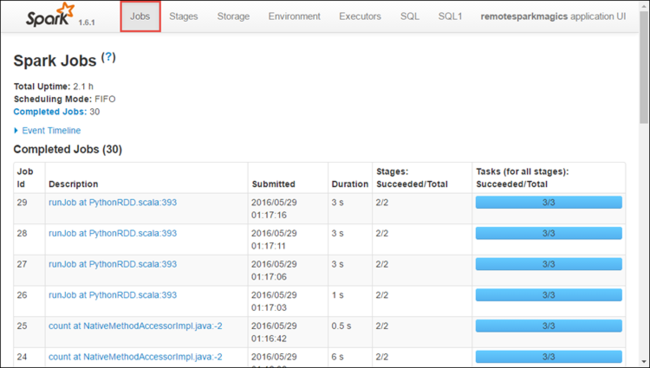Open job 26 runJob at PythonRDD.scala:393
The width and height of the screenshot is (650, 368).
click(x=113, y=295)
